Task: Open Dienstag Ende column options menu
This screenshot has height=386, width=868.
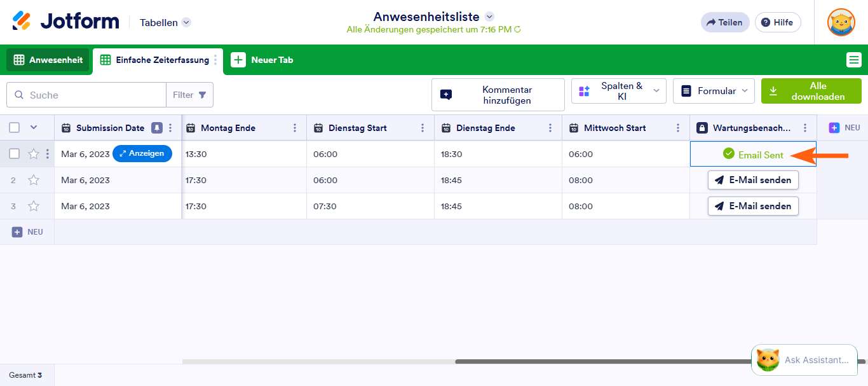Action: pos(550,128)
